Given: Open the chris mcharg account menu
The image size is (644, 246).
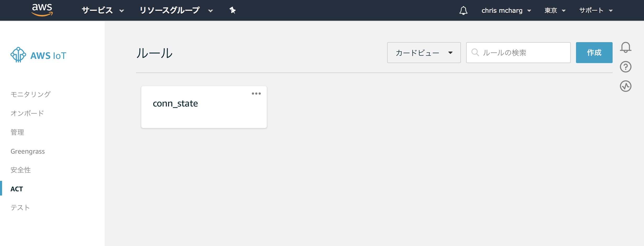Looking at the screenshot, I should click(506, 10).
